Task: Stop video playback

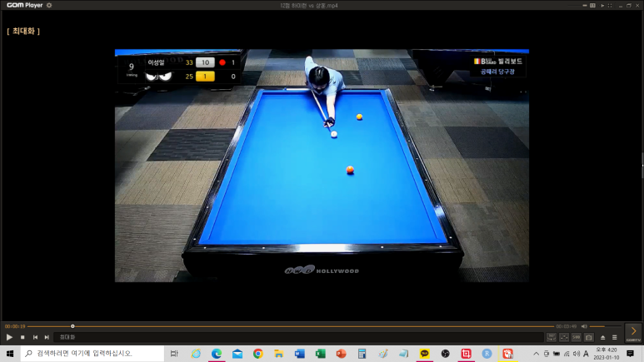Action: coord(22,337)
